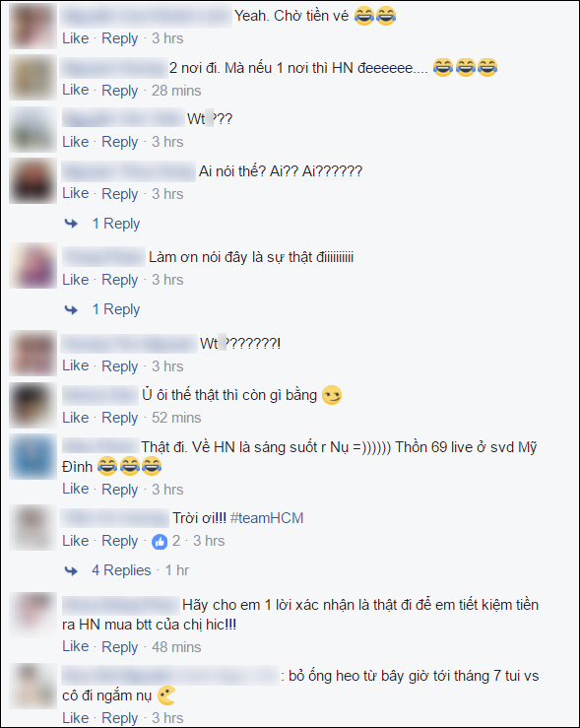
Task: Expand the 1 Reply under 'Làm ơn nói' comment
Action: pyautogui.click(x=116, y=309)
